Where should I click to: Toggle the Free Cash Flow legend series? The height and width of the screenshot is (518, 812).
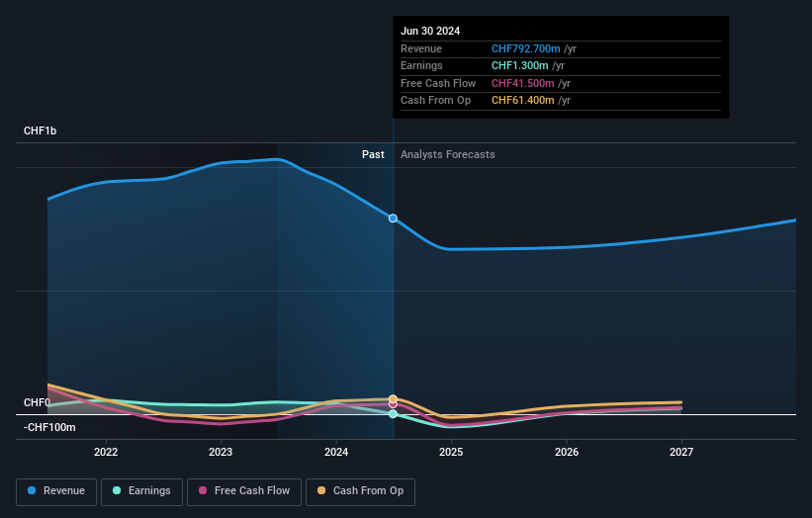click(x=244, y=491)
